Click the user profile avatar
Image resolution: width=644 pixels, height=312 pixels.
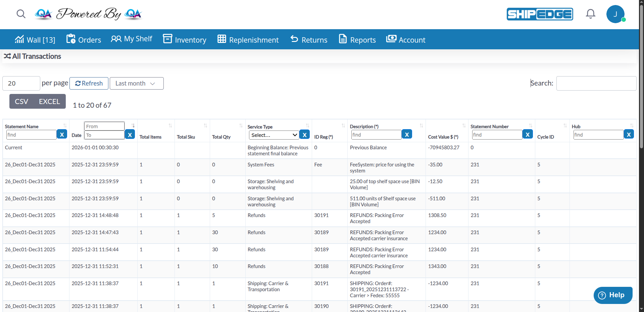coord(615,14)
